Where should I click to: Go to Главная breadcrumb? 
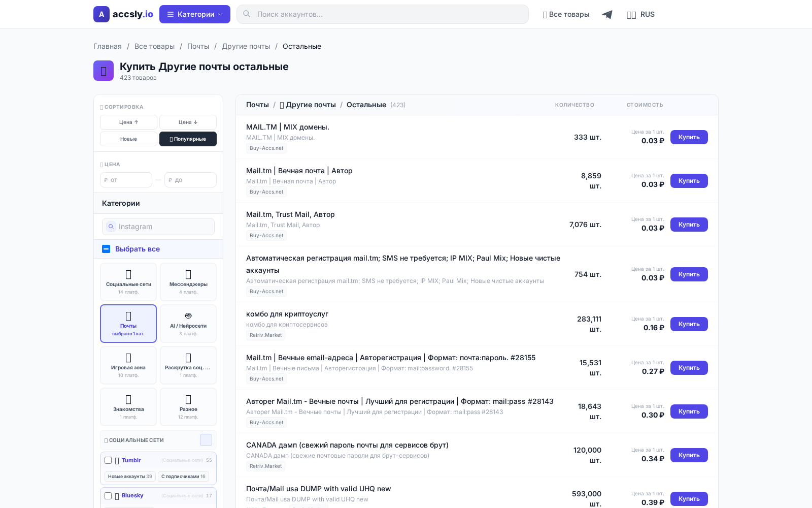pyautogui.click(x=108, y=46)
